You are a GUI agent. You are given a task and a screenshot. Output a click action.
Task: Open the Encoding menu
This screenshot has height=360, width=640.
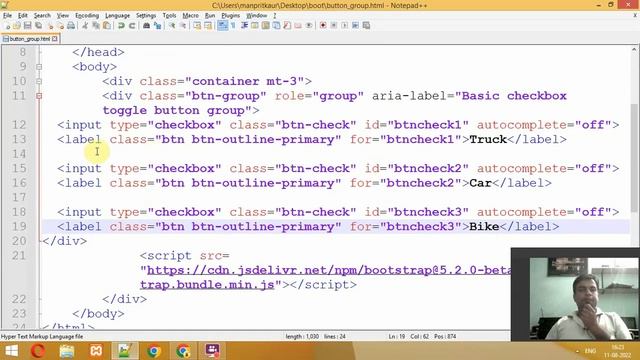point(87,16)
